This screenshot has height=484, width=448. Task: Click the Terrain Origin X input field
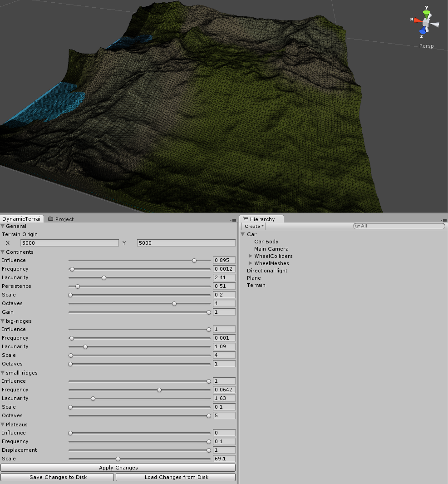click(69, 243)
